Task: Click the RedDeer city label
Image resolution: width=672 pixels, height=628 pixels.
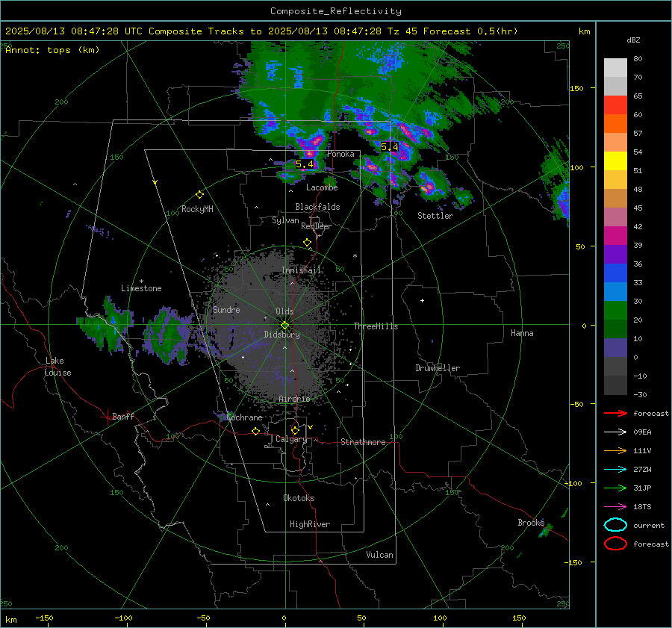Action: point(317,226)
